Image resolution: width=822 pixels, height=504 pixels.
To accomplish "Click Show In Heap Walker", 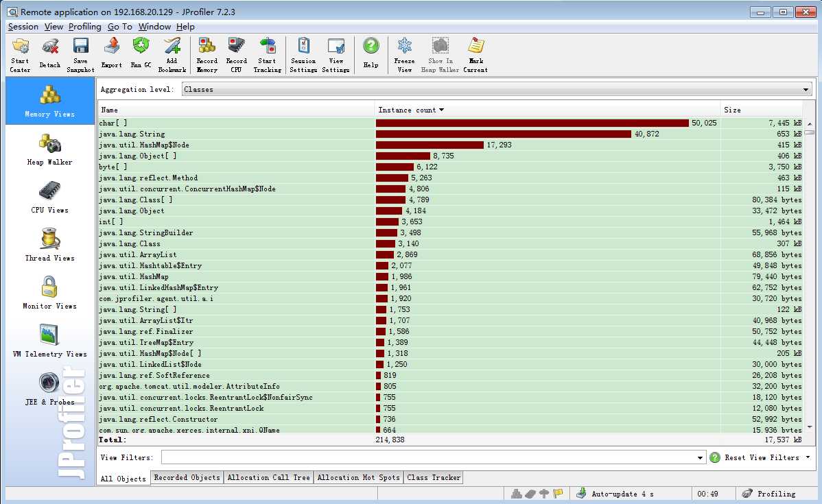I will point(440,55).
